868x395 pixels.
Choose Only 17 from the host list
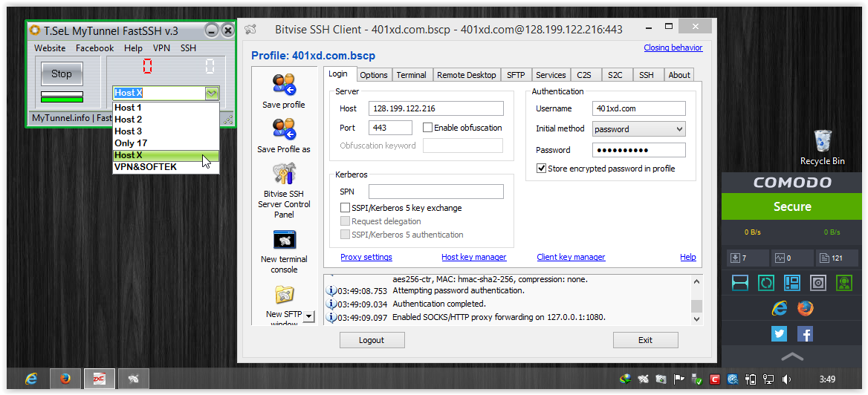[x=166, y=143]
